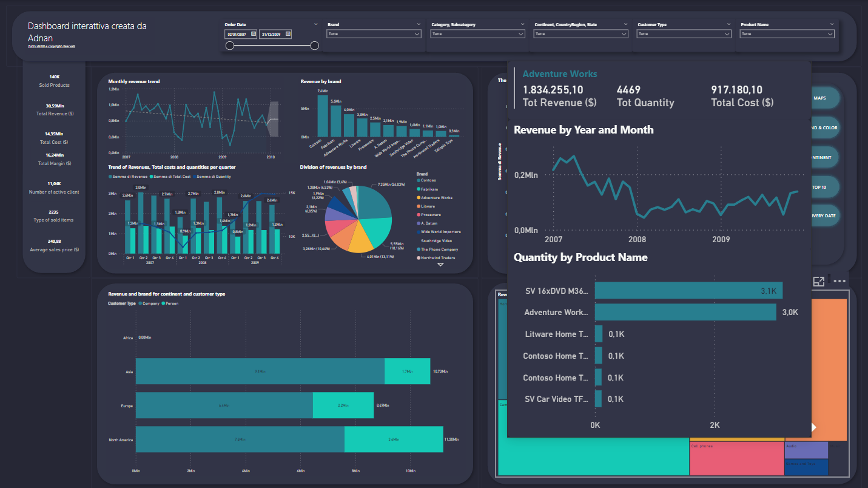Select The Phone Company in the legend
Screen dimensions: 868x488
coord(437,249)
